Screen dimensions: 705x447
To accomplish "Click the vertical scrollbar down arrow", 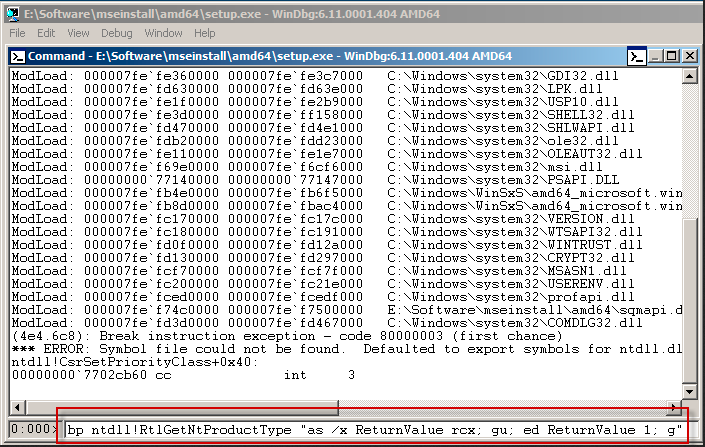I will pos(689,391).
